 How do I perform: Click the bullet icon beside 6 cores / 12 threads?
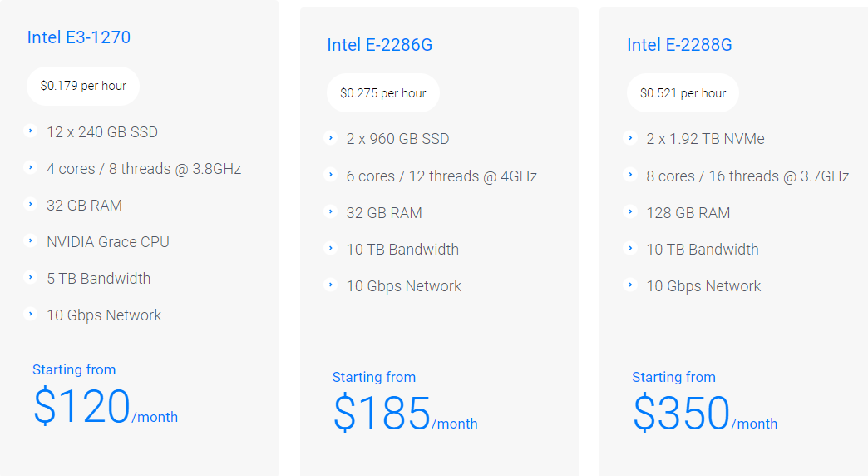tap(331, 175)
